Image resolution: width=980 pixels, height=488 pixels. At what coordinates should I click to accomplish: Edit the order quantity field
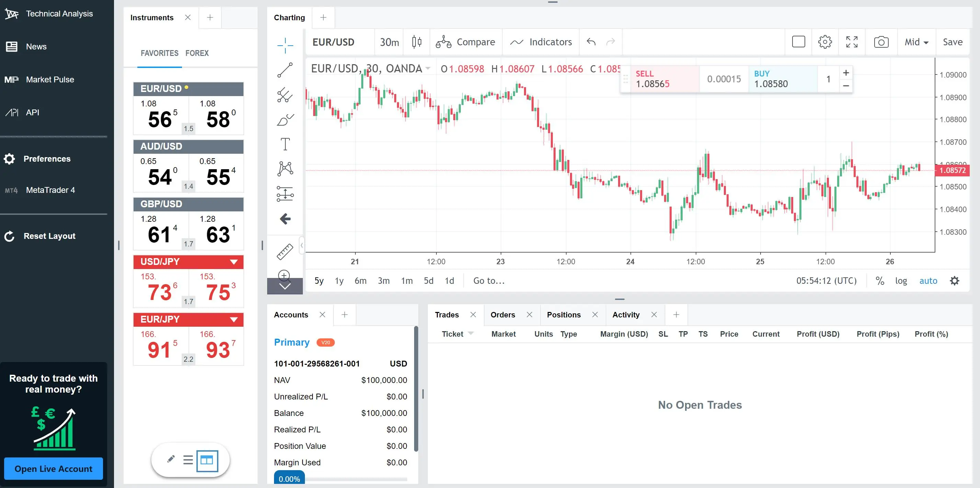tap(828, 79)
